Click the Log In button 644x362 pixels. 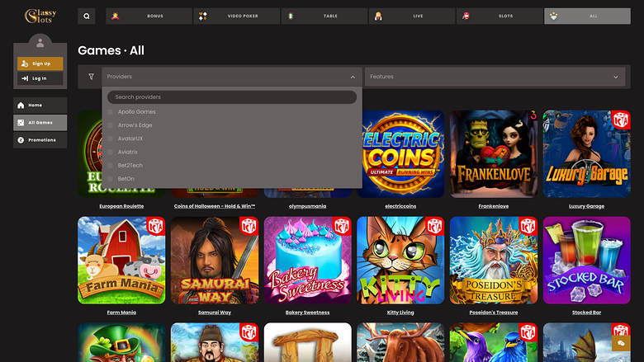tap(40, 78)
